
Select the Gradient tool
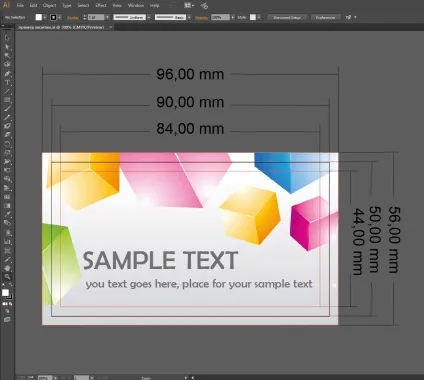coord(7,205)
